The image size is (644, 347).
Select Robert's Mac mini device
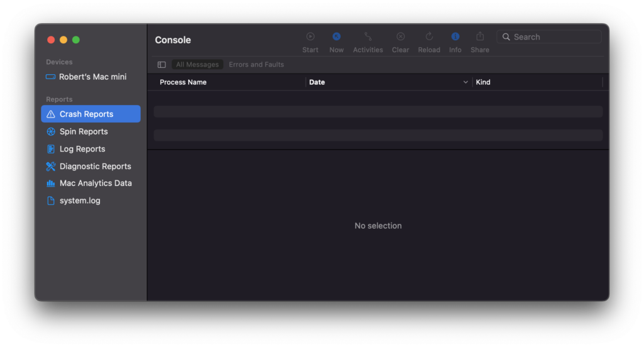[92, 77]
